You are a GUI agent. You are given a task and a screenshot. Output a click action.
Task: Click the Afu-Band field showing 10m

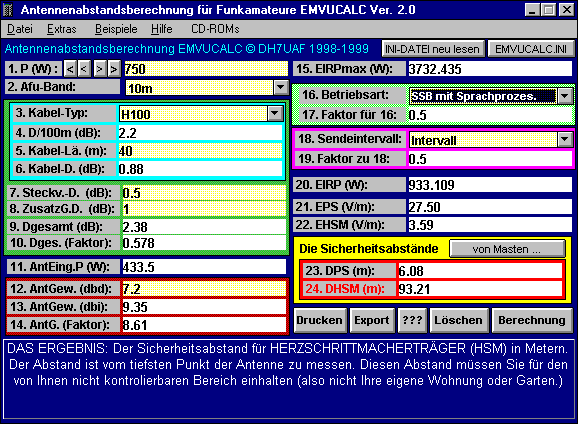pyautogui.click(x=199, y=88)
